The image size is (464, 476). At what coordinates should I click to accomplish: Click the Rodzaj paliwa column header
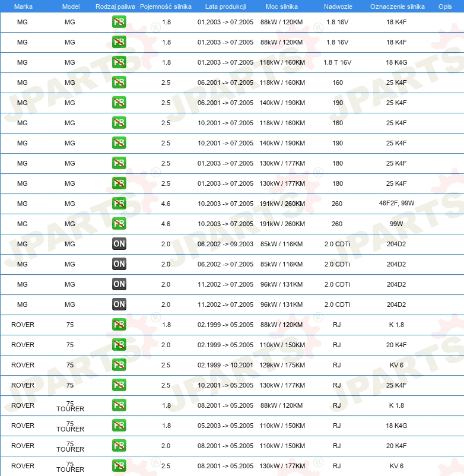[115, 7]
